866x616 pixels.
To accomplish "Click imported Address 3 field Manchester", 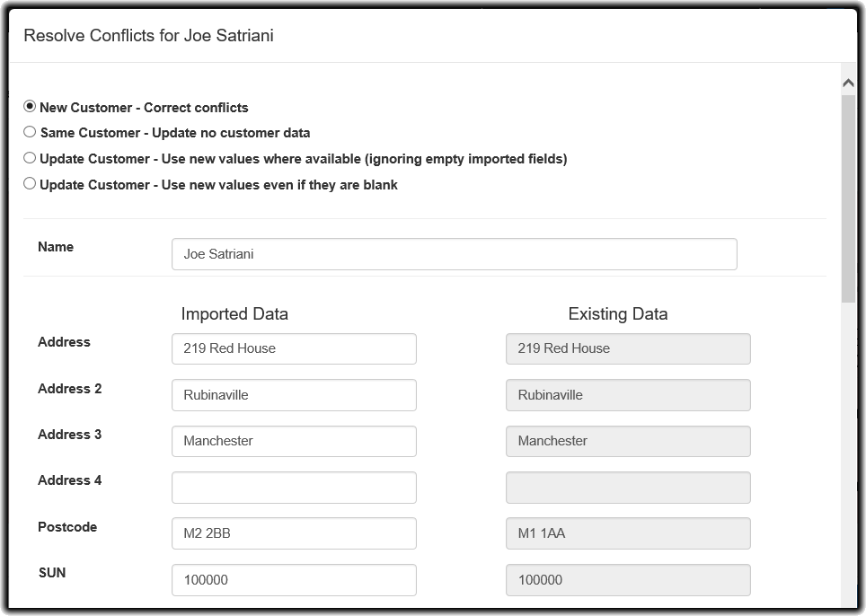I will [294, 441].
